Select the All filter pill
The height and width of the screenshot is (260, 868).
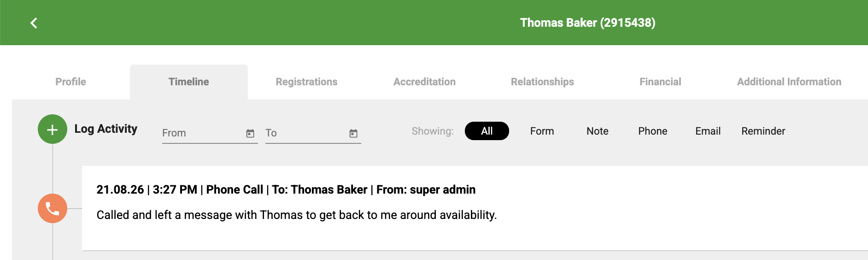(487, 131)
